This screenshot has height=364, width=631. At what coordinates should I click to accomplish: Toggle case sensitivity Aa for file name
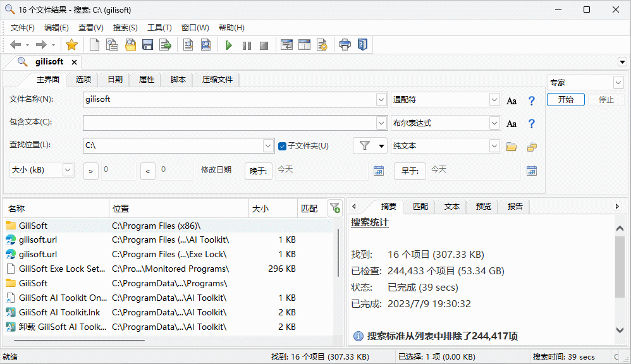pos(512,101)
